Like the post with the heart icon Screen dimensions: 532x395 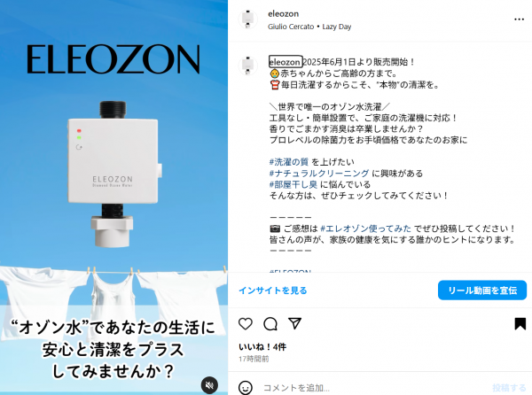[x=246, y=324]
